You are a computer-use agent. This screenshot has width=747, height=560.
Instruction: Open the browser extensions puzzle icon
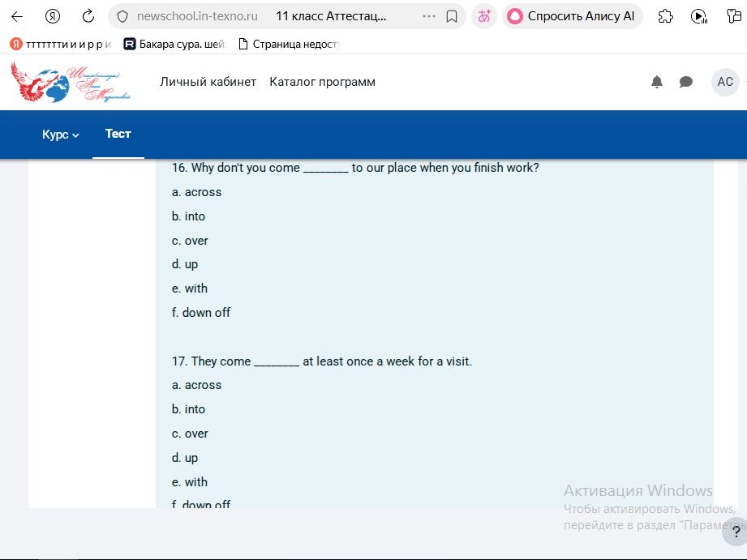click(666, 17)
